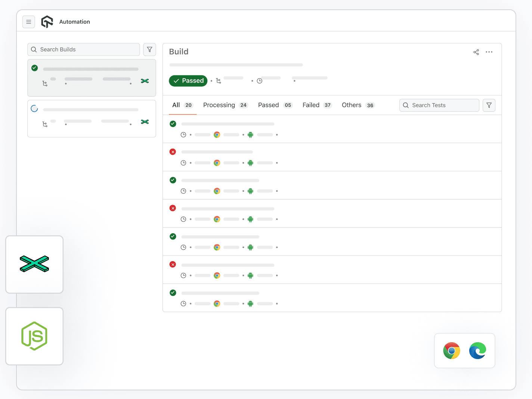532x399 pixels.
Task: Click the large Chrome browser icon
Action: click(452, 351)
